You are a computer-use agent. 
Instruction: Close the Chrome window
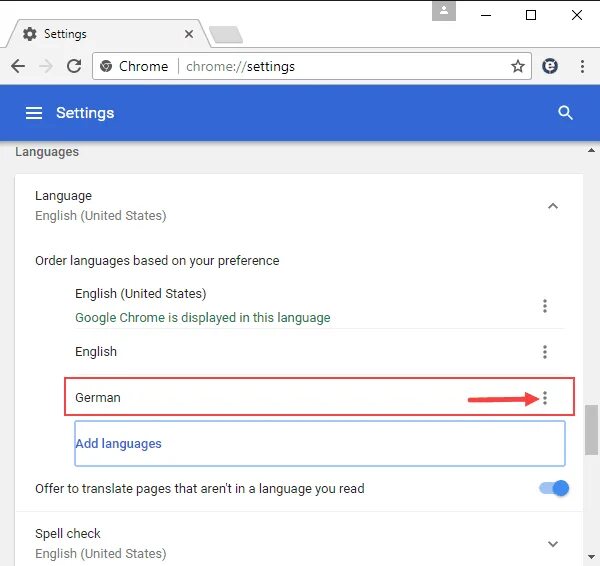point(577,15)
